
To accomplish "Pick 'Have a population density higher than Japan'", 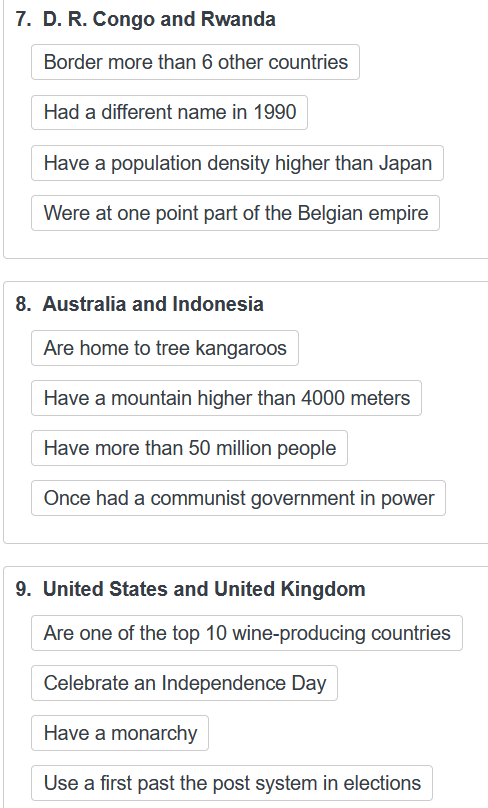I will [238, 163].
